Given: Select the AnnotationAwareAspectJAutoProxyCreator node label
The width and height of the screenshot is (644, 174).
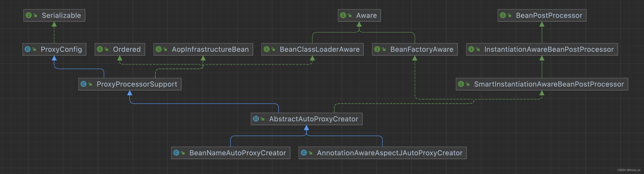Looking at the screenshot, I should [390, 153].
